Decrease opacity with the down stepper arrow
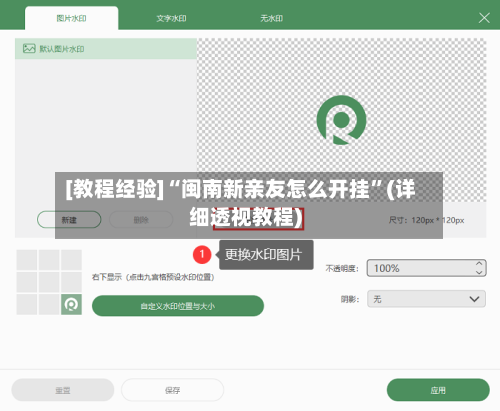 tap(479, 272)
